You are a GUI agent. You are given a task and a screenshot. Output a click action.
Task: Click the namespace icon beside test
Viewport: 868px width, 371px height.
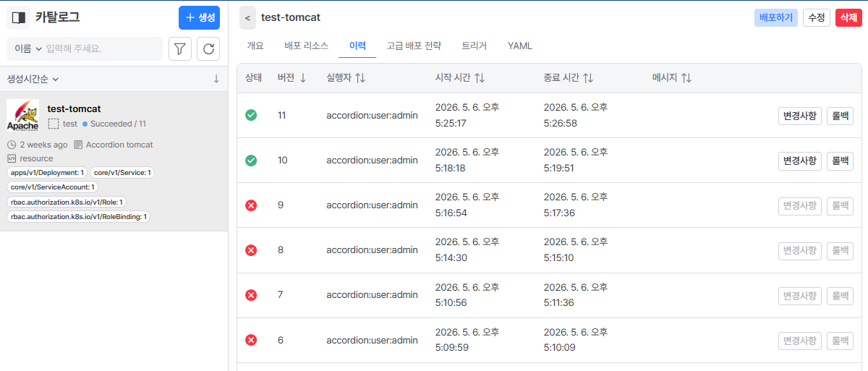click(x=54, y=124)
